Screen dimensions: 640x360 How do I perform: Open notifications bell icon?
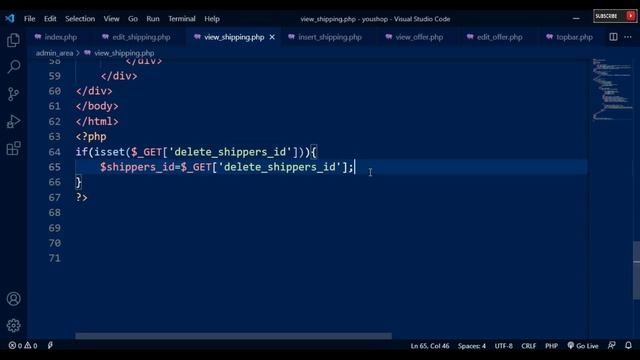(x=629, y=345)
